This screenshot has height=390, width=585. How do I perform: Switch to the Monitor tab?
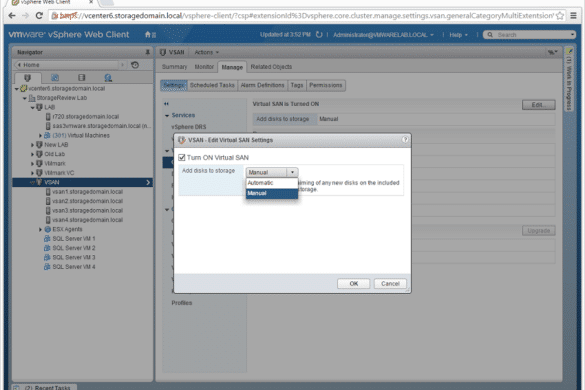(204, 67)
